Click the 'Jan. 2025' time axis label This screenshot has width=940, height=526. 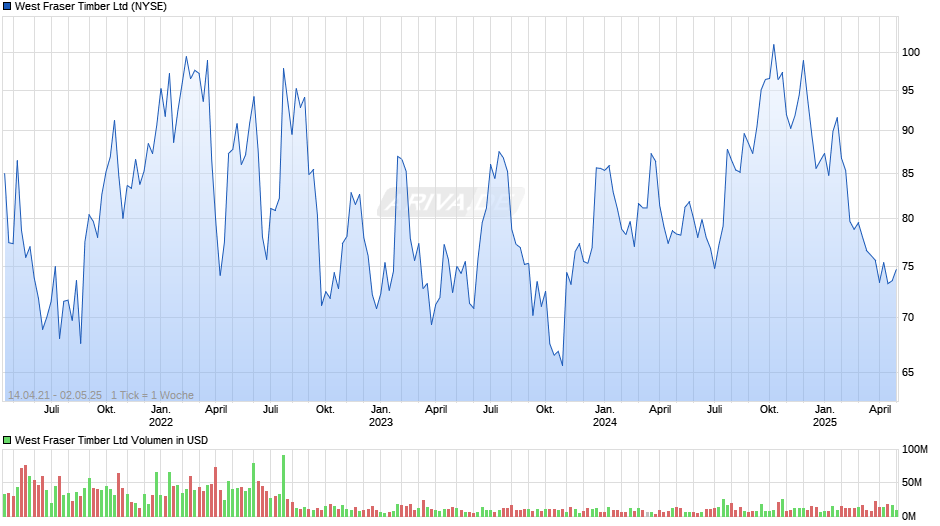[825, 416]
